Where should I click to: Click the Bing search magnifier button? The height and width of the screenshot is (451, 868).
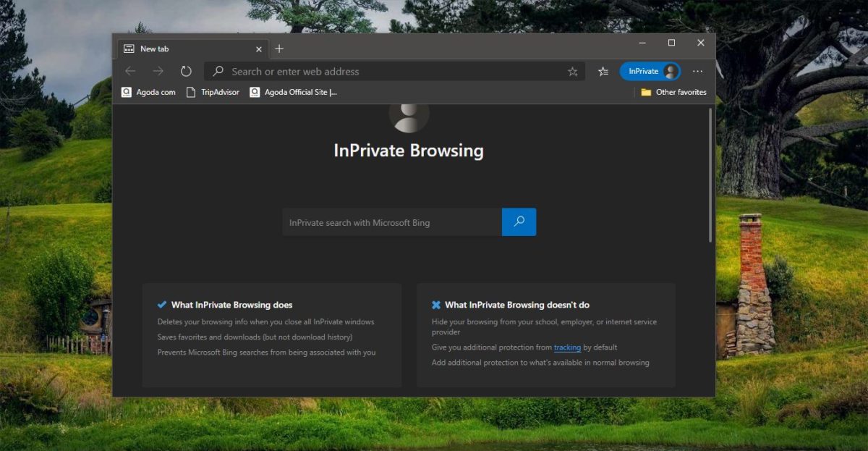(519, 222)
